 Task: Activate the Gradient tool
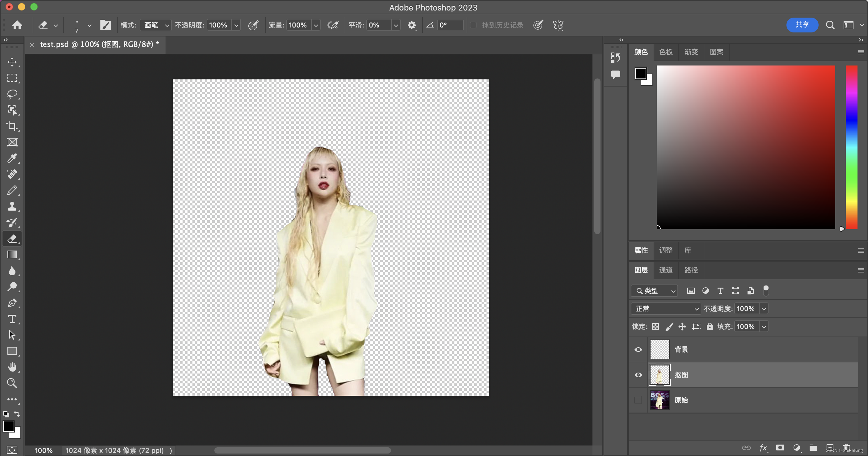tap(12, 255)
